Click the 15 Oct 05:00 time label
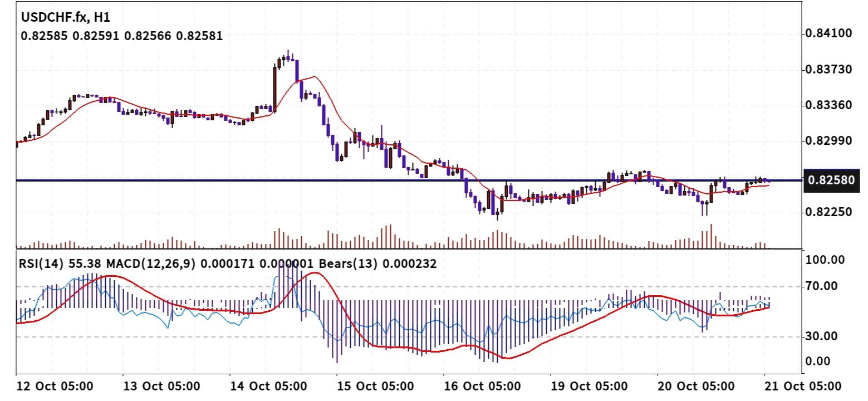Image resolution: width=868 pixels, height=401 pixels. click(375, 387)
